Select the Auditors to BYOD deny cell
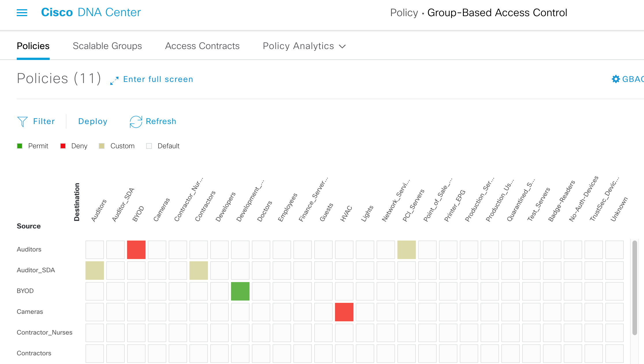Viewport: 644px width, 364px height. [136, 250]
